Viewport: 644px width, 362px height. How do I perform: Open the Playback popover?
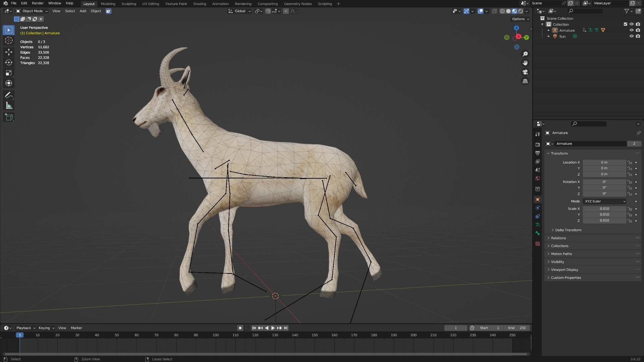[x=25, y=328]
